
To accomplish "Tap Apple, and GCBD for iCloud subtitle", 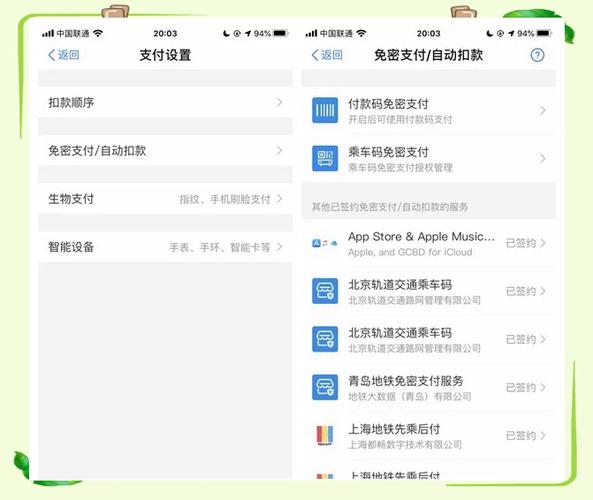I will (410, 252).
